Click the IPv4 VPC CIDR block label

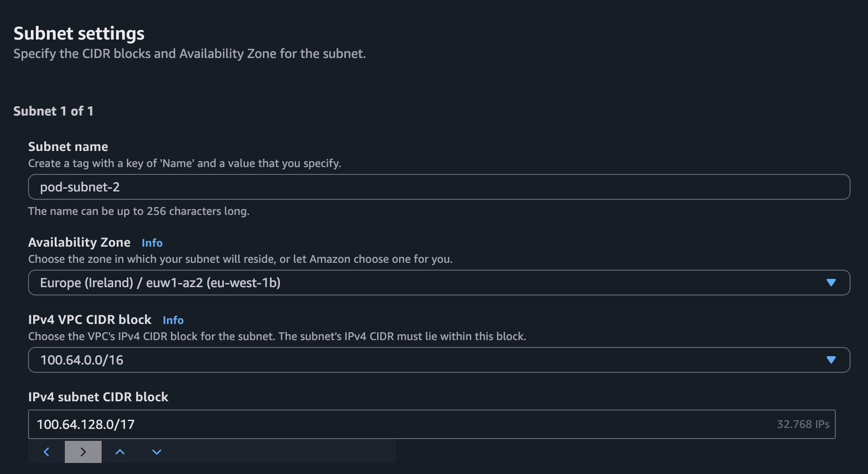(90, 320)
